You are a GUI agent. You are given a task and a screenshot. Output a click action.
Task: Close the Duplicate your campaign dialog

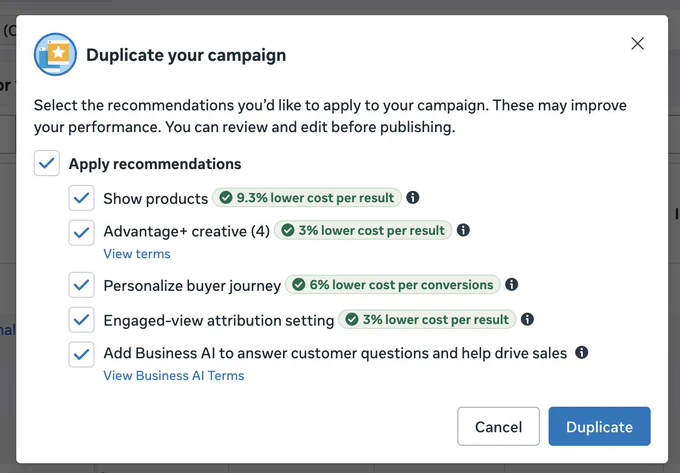[x=638, y=43]
